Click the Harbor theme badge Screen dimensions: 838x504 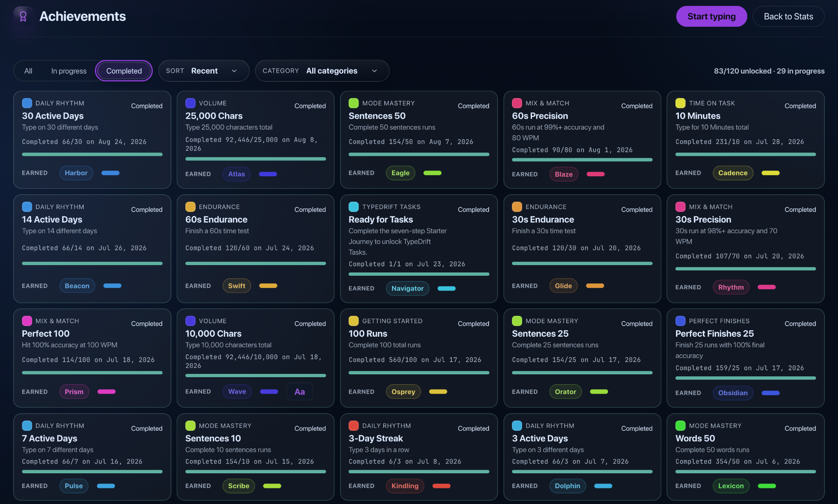point(76,173)
